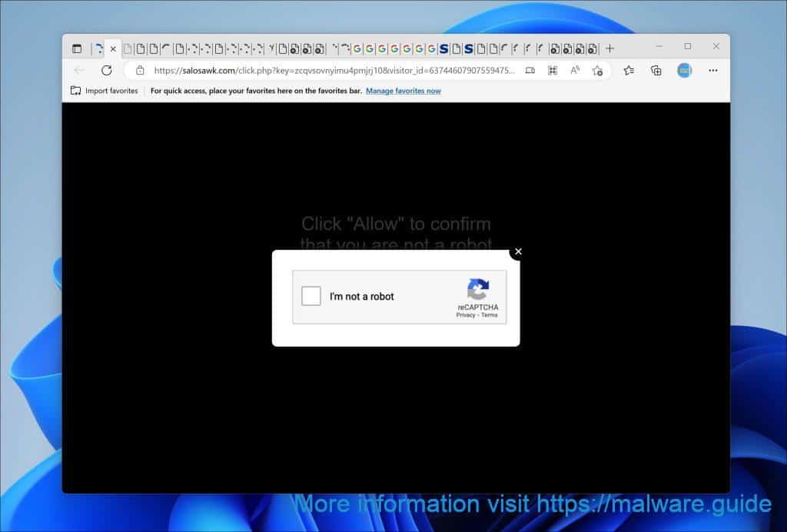787x532 pixels.
Task: Tick the I'm not a robot checkbox
Action: (310, 296)
